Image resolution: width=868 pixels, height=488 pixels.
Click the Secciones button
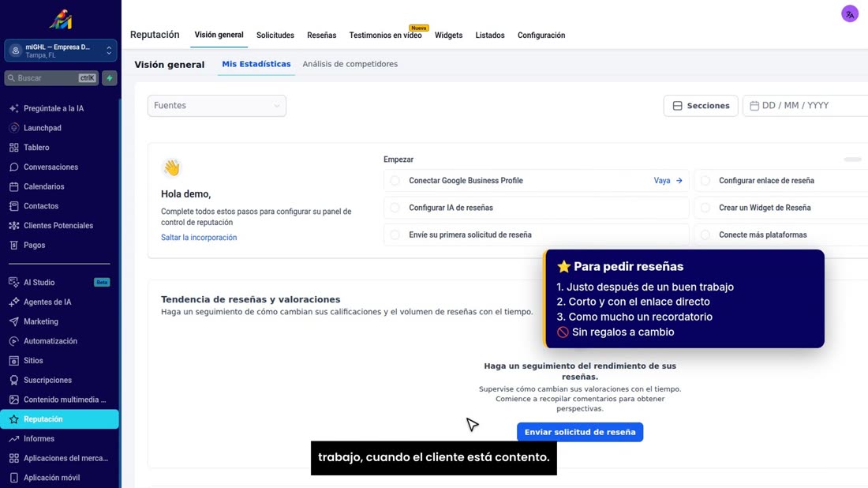[x=701, y=106]
